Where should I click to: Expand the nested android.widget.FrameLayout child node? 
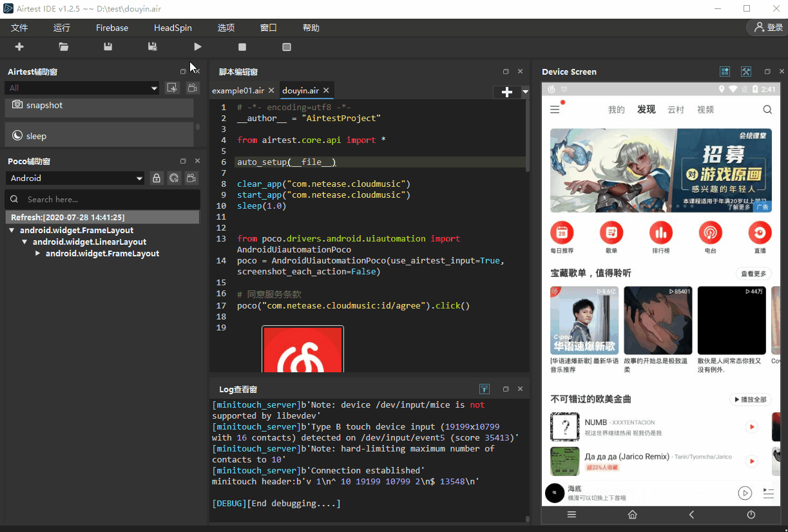click(38, 253)
